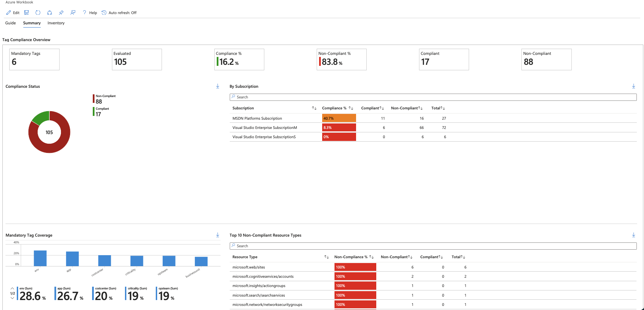Viewport: 644px width, 310px height.
Task: Click the Mandatory Tags tile showing 6
Action: [x=34, y=59]
